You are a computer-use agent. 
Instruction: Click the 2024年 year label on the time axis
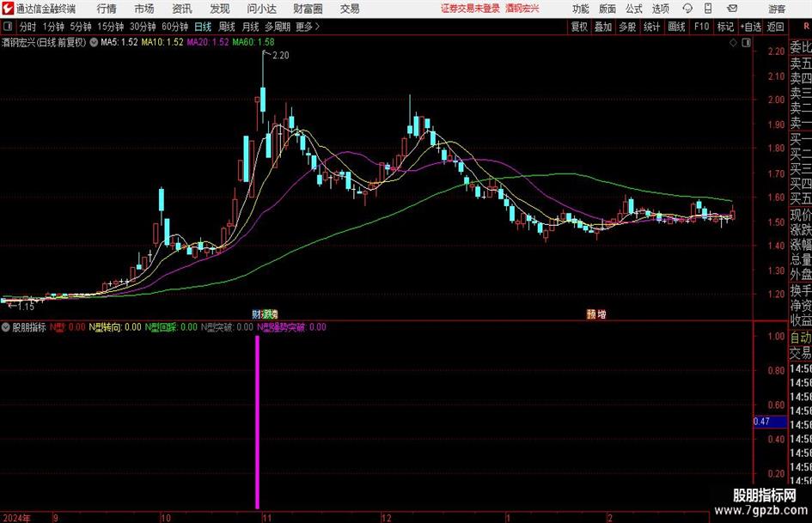click(x=16, y=518)
